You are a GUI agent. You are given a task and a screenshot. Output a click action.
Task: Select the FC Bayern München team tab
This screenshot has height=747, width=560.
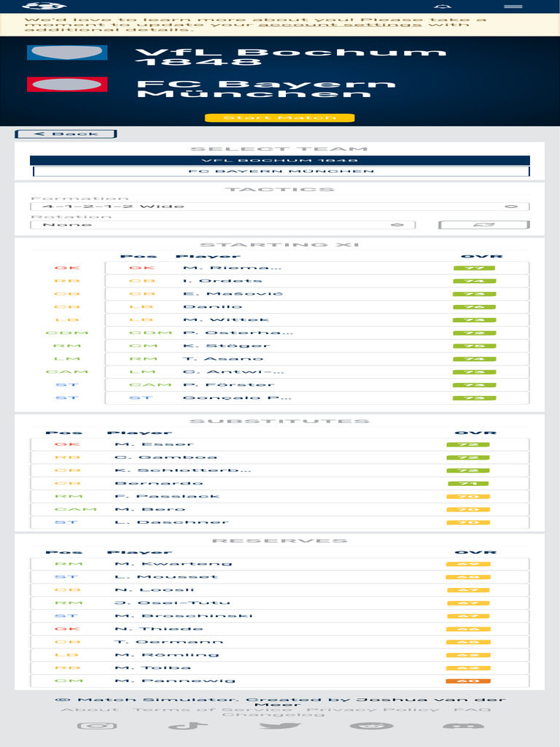coord(281,171)
